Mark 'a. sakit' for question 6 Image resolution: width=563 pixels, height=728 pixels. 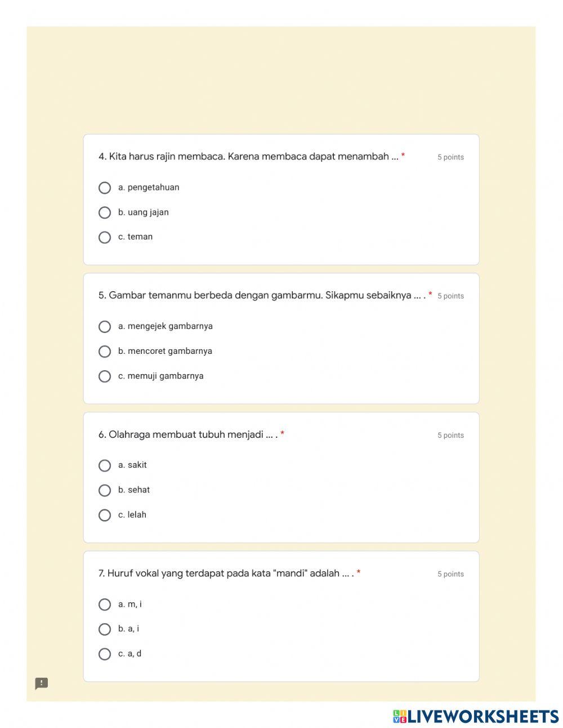pyautogui.click(x=105, y=465)
